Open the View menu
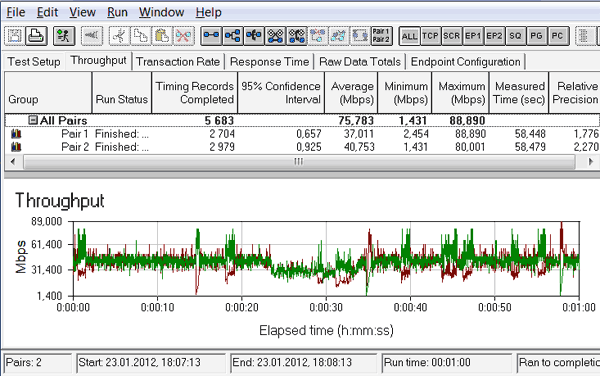Image resolution: width=600 pixels, height=376 pixels. [82, 12]
